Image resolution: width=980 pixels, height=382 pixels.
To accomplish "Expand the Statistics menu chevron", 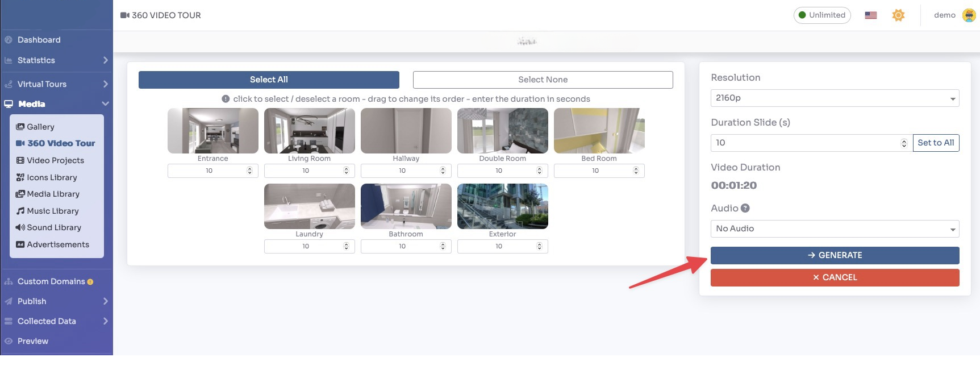I will pyautogui.click(x=106, y=60).
